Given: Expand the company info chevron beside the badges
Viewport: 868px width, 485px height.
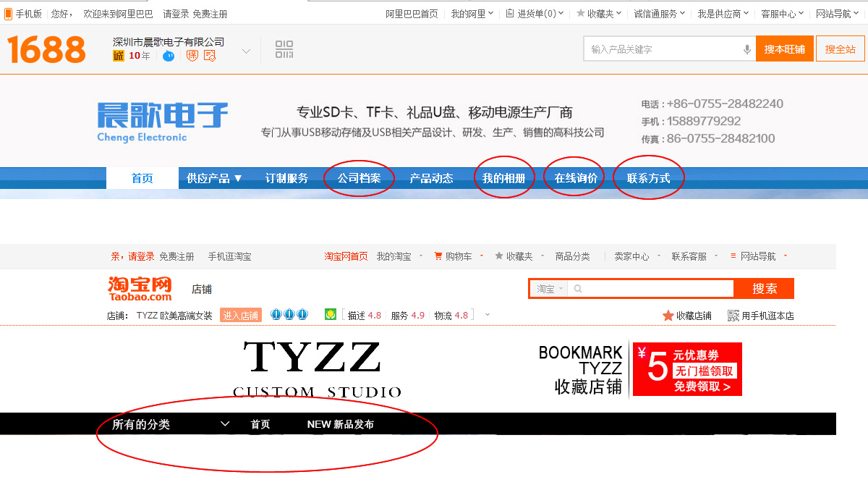Looking at the screenshot, I should (246, 51).
